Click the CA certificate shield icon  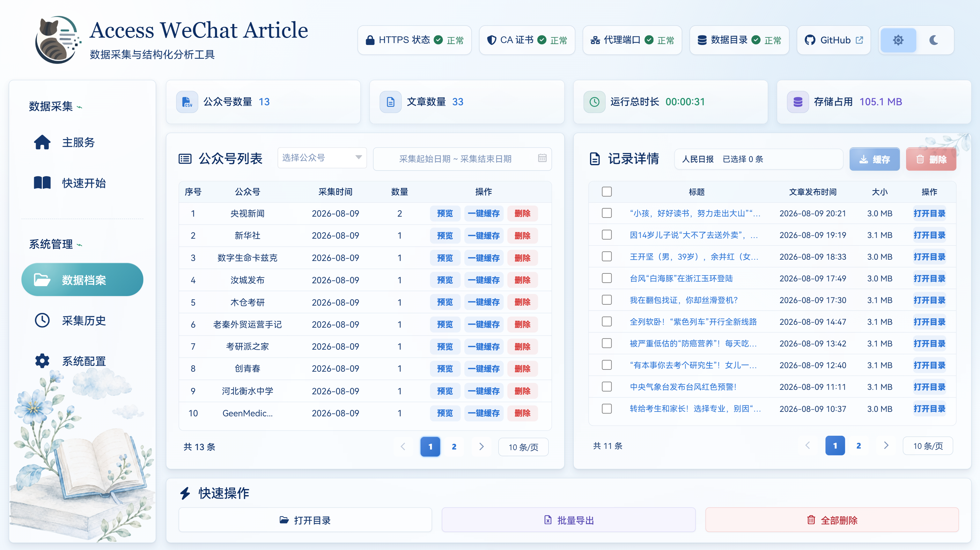coord(491,40)
